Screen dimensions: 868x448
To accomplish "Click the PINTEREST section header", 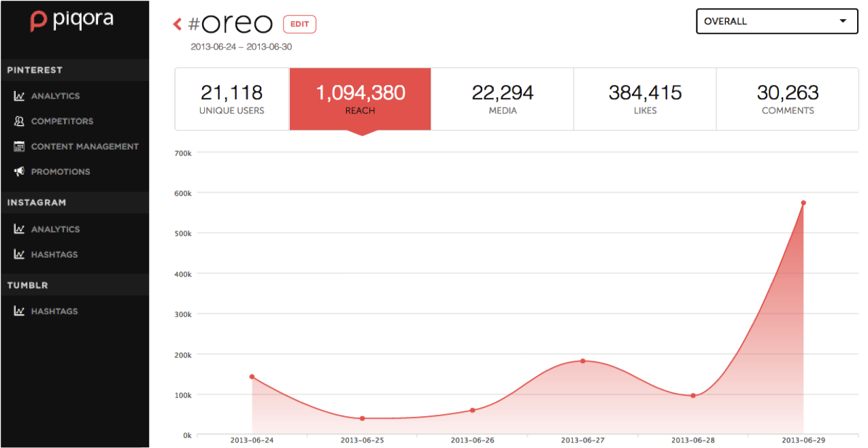I will click(x=35, y=70).
